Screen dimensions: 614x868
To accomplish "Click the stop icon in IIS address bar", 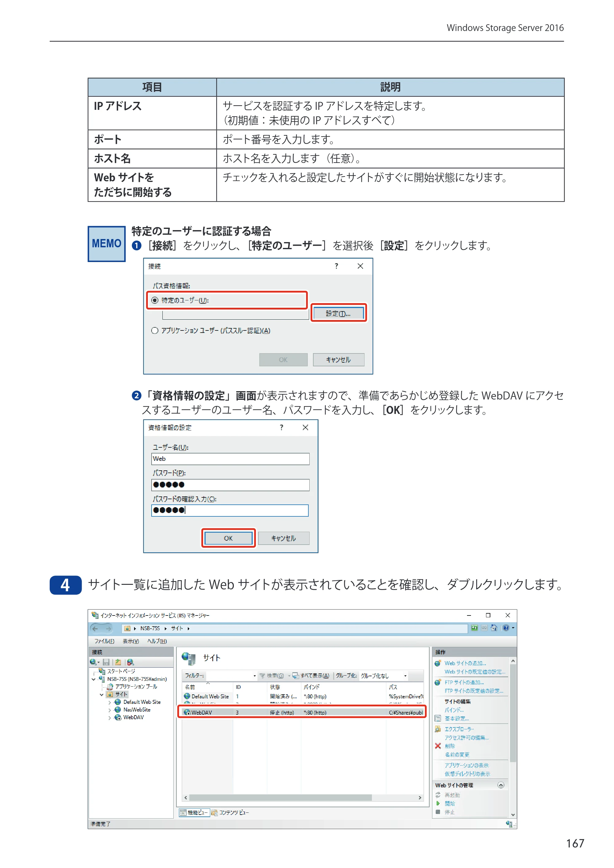I will 484,628.
